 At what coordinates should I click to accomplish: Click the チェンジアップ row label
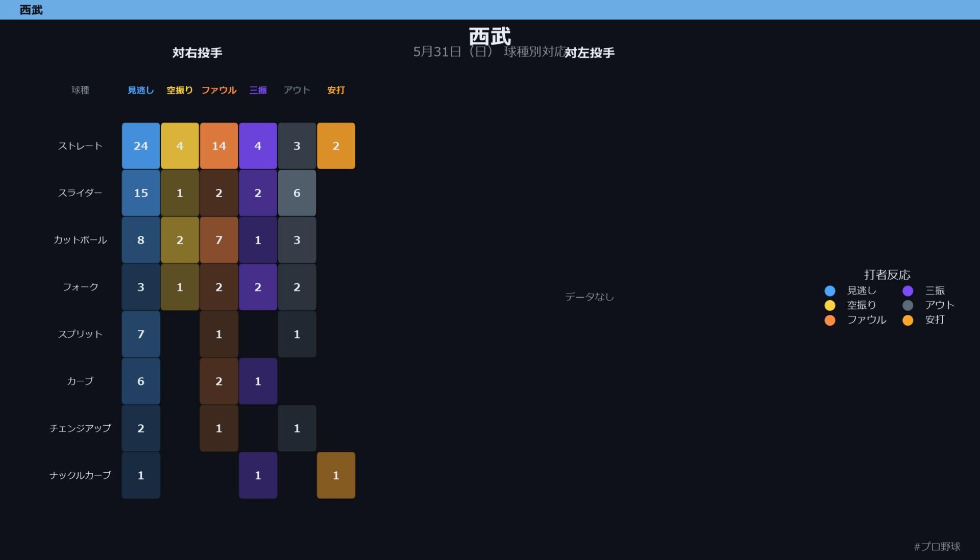[x=80, y=428]
